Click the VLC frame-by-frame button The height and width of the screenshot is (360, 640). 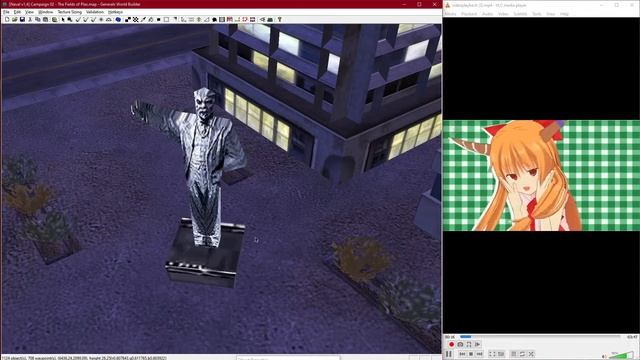(477, 344)
